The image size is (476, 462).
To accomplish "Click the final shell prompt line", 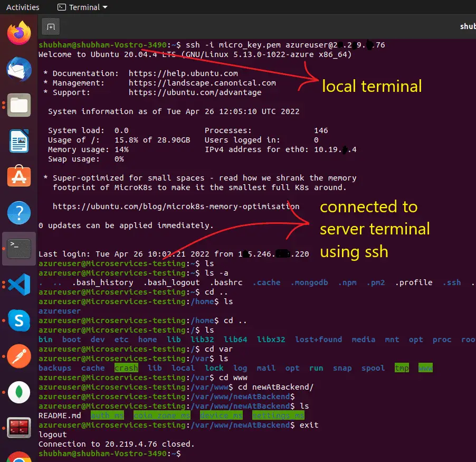I will [110, 454].
